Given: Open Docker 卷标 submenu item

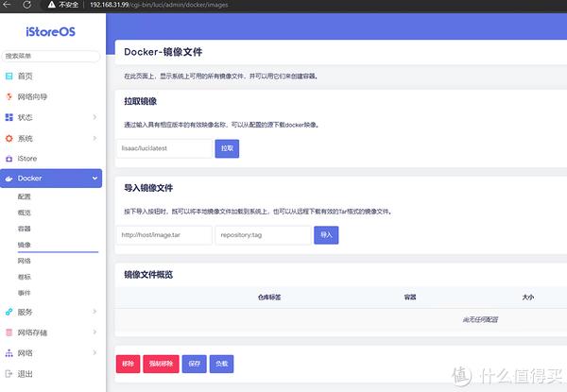Looking at the screenshot, I should tap(25, 277).
